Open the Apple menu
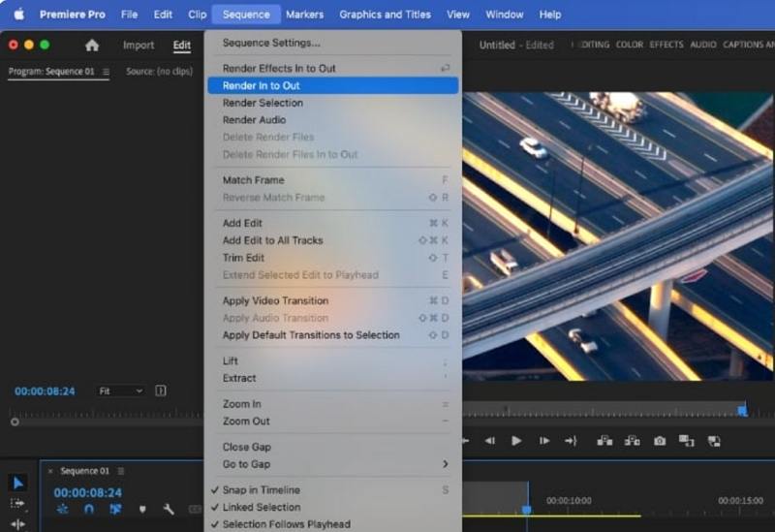This screenshot has height=532, width=775. (18, 15)
